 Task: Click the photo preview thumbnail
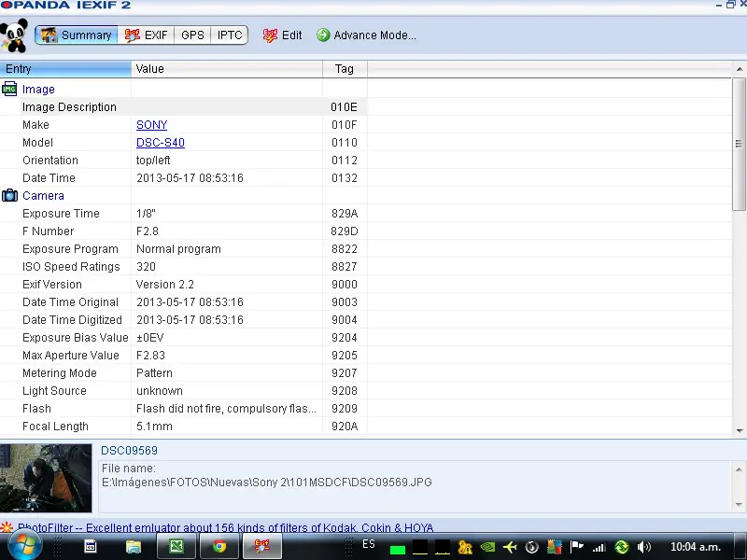click(46, 478)
